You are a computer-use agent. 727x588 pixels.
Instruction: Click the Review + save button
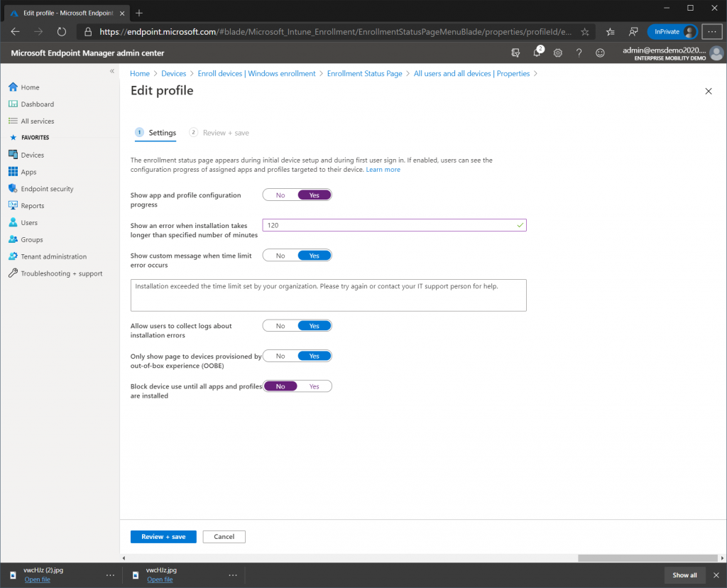[x=163, y=537]
